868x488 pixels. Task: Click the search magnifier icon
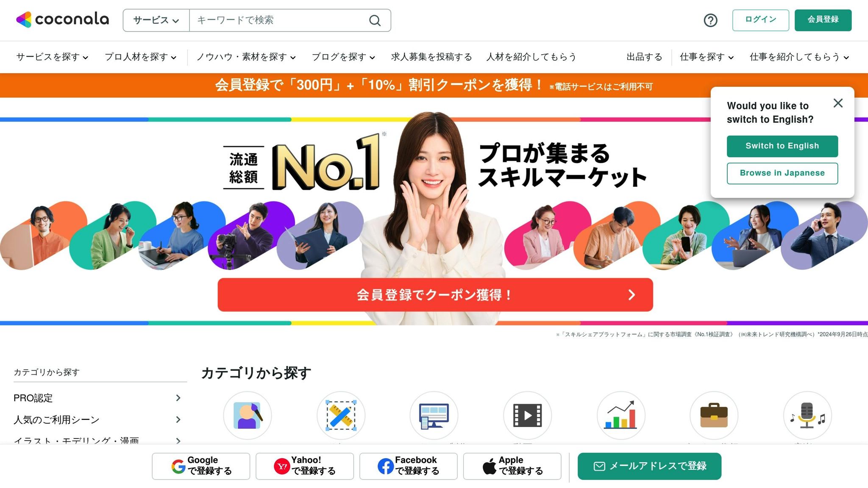coord(375,20)
